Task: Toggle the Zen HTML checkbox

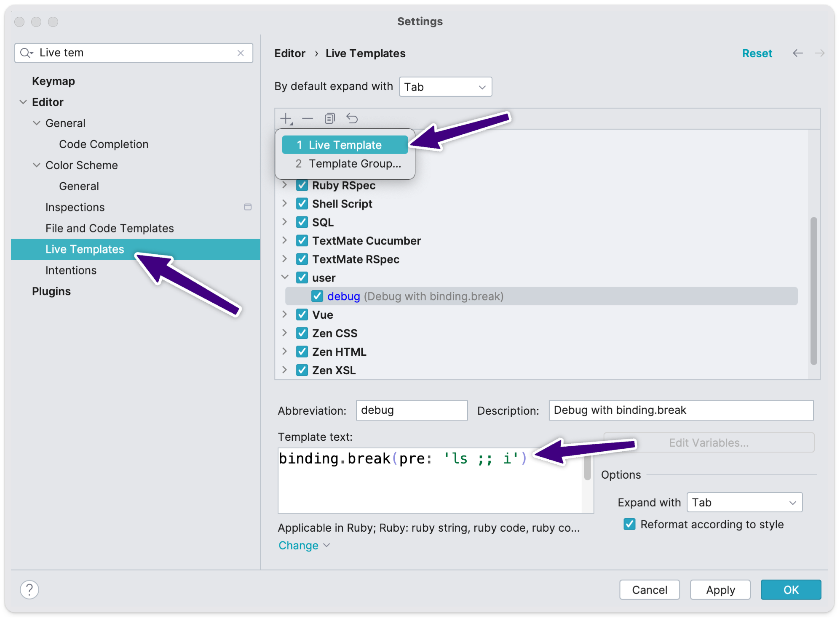Action: 302,352
